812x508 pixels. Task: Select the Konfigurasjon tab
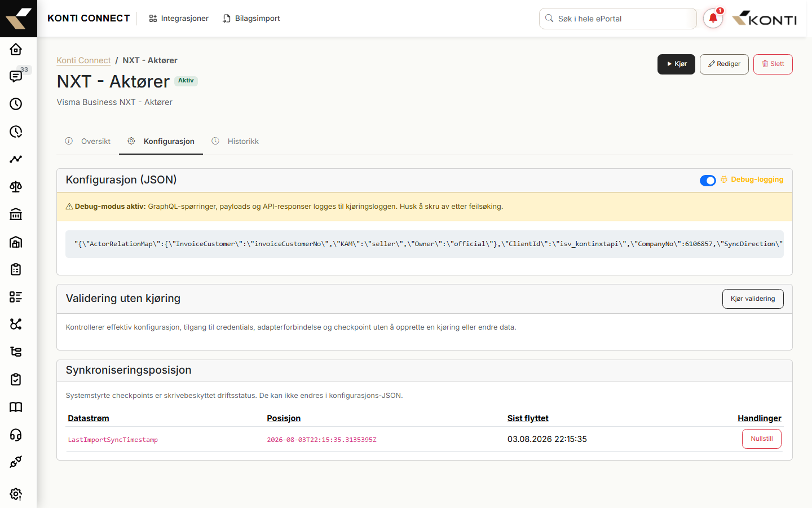pos(161,141)
